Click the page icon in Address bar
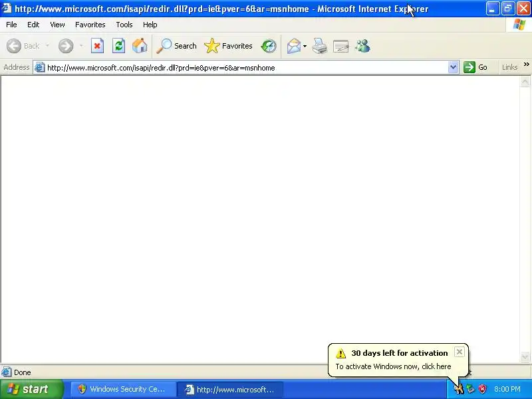The image size is (532, 399). (x=40, y=68)
